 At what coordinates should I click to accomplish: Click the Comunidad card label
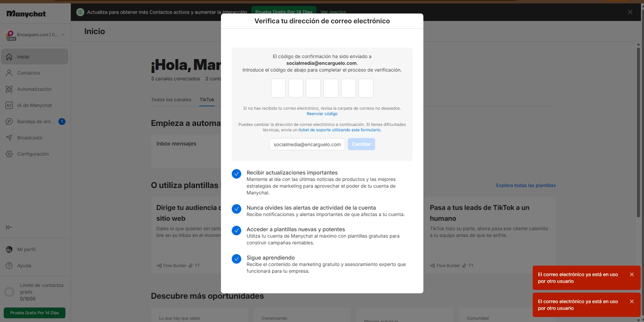click(478, 318)
